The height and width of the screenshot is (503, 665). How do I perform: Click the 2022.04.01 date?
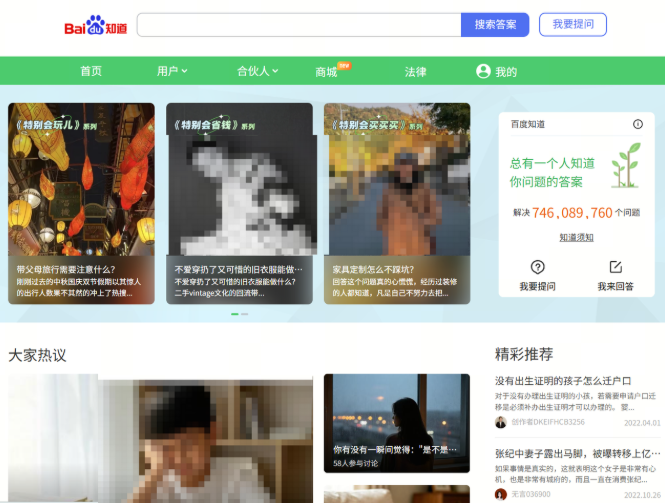click(642, 423)
